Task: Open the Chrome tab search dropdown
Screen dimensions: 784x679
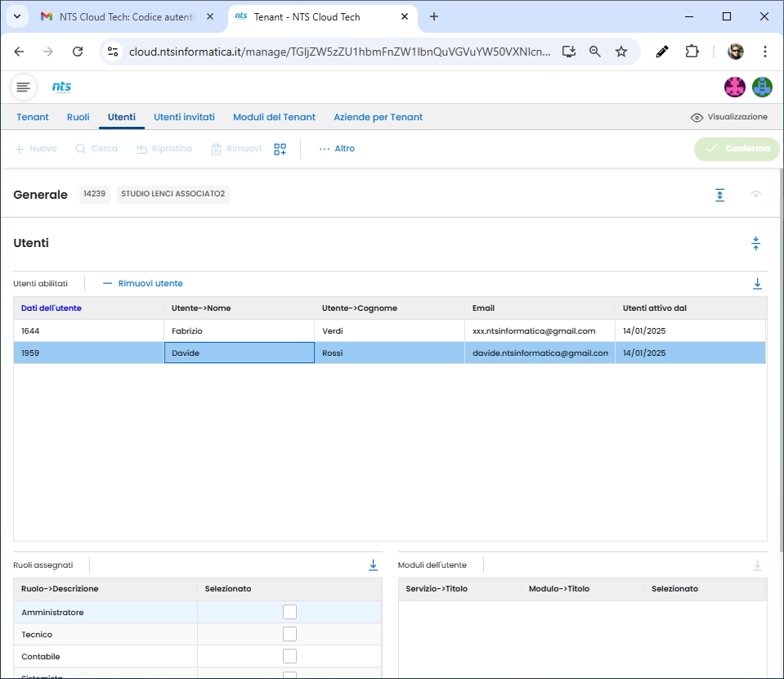Action: [x=16, y=16]
